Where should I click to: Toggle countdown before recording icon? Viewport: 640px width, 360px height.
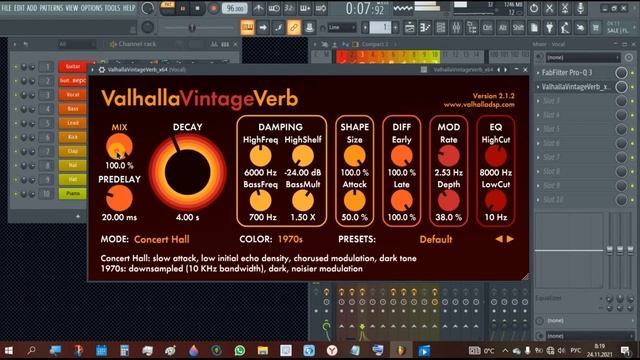point(289,8)
